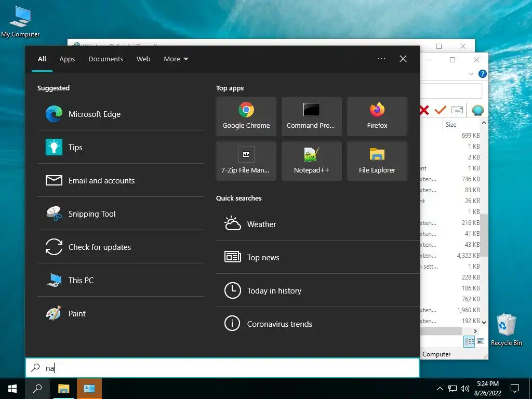Show hidden system tray icons
532x399 pixels.
440,389
